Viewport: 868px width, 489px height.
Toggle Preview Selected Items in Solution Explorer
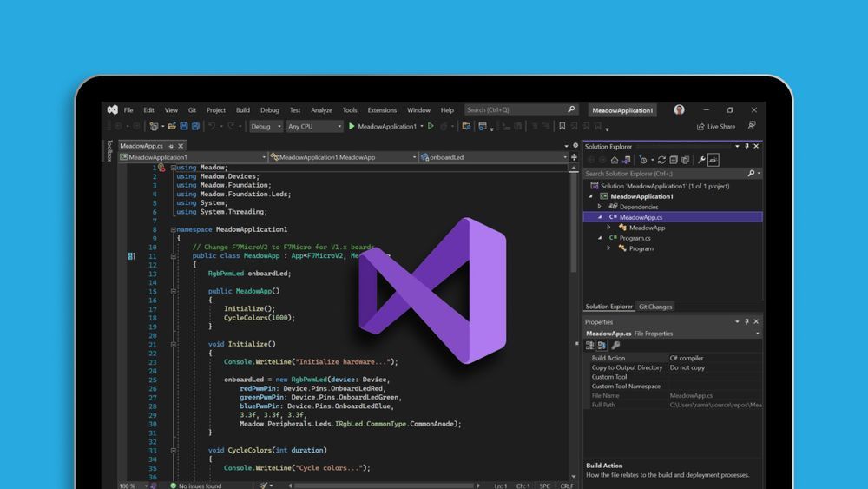pos(713,160)
